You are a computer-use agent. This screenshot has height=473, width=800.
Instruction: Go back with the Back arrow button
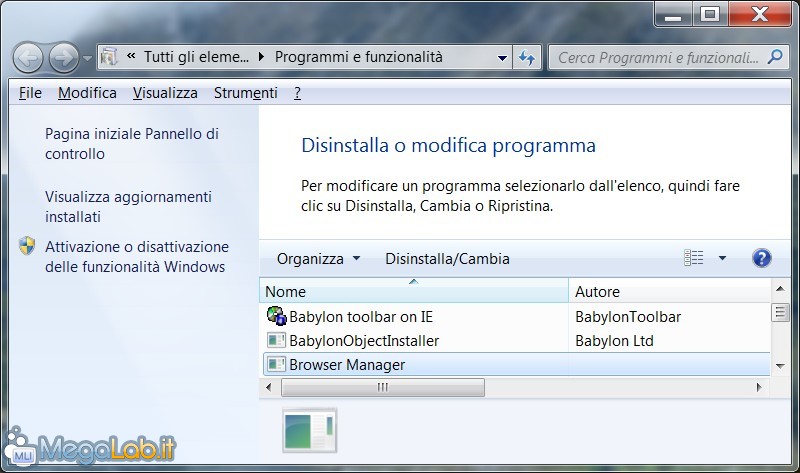click(x=28, y=58)
